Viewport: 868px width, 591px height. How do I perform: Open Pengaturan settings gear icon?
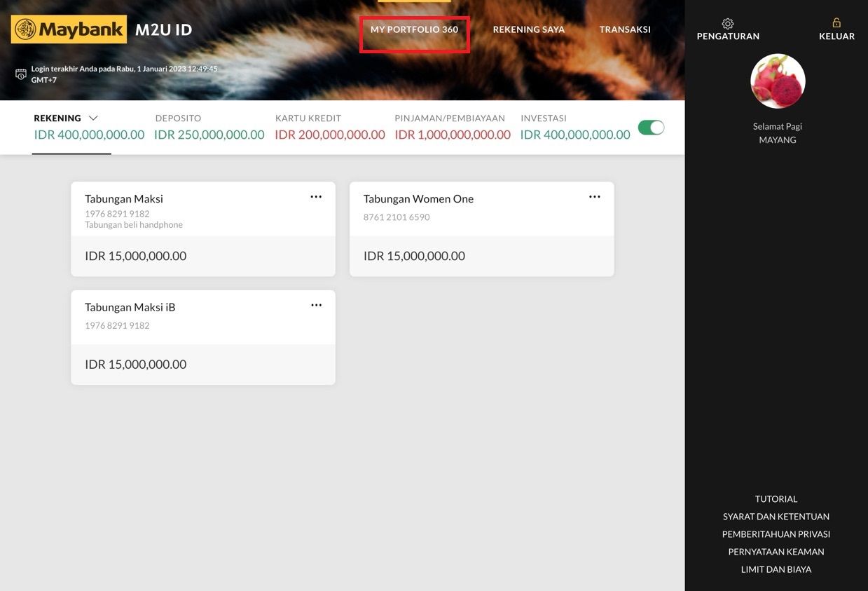(x=728, y=23)
